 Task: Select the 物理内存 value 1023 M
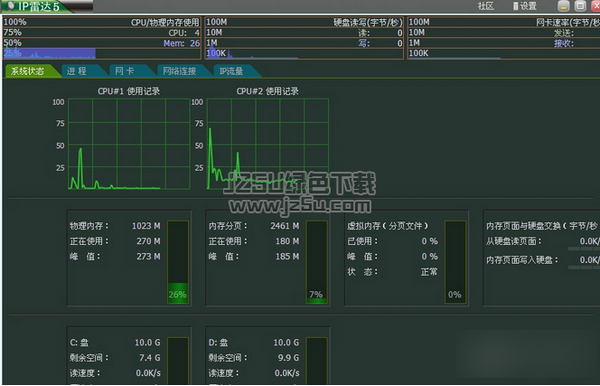[x=146, y=226]
